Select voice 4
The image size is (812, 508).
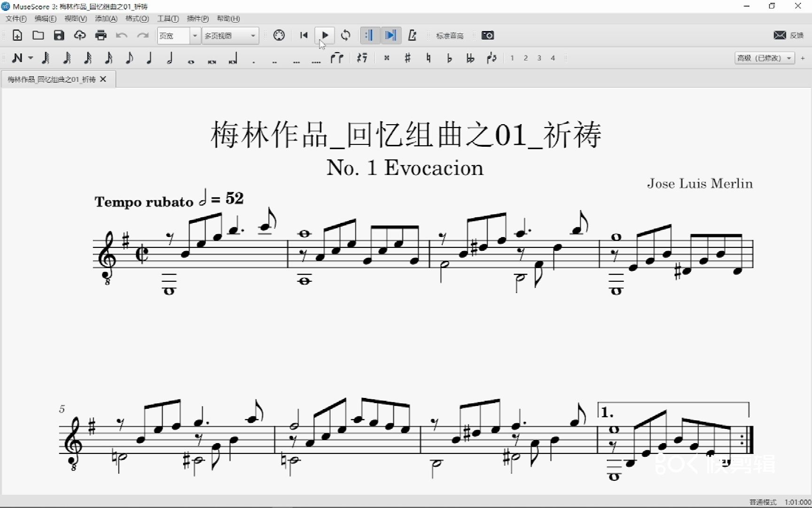(x=553, y=58)
